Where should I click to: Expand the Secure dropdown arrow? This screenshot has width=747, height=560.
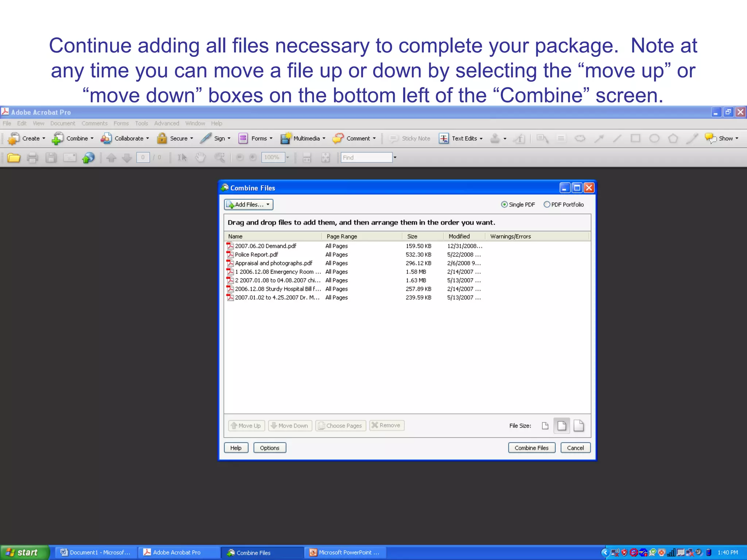coord(191,139)
